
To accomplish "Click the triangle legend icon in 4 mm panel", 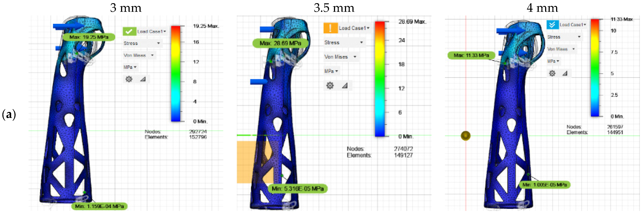I will [x=565, y=73].
